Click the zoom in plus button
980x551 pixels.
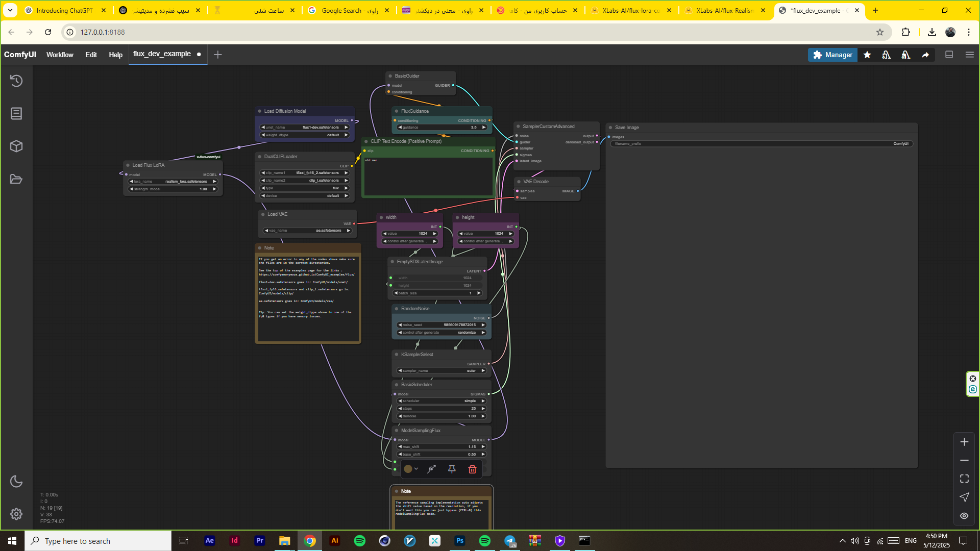[964, 442]
